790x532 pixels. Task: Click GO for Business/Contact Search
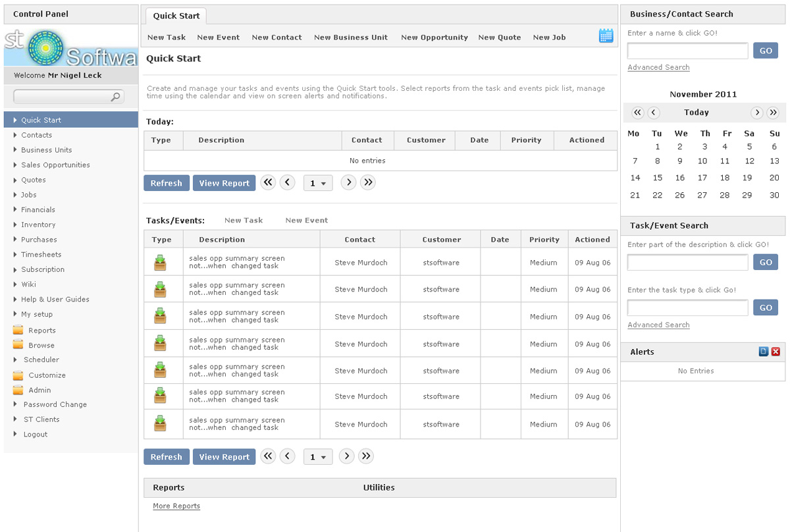[x=766, y=51]
